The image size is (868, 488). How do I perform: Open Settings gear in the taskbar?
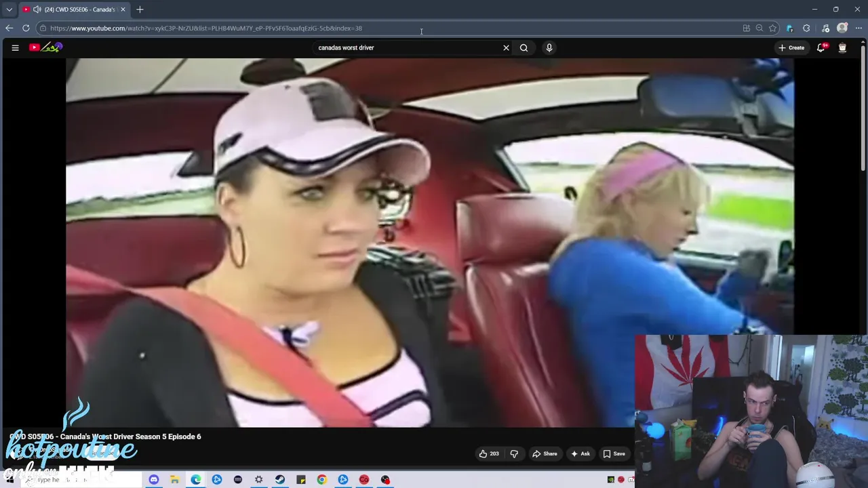point(258,480)
